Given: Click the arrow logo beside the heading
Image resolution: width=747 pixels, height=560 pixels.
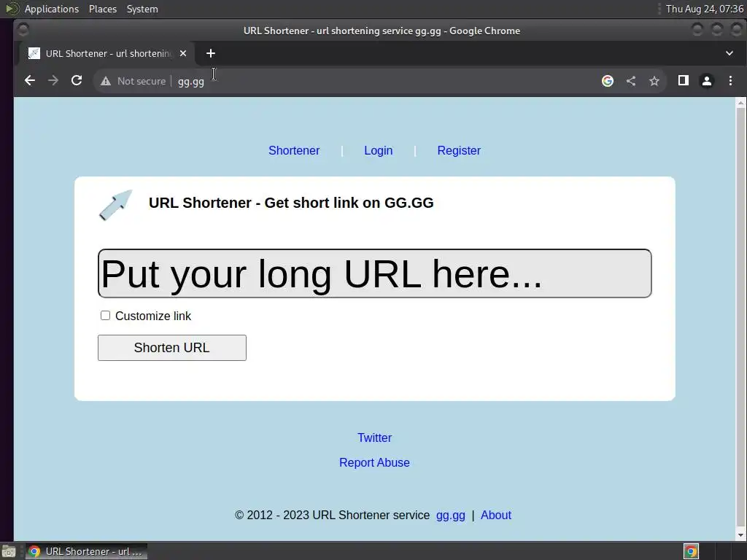Looking at the screenshot, I should point(115,205).
